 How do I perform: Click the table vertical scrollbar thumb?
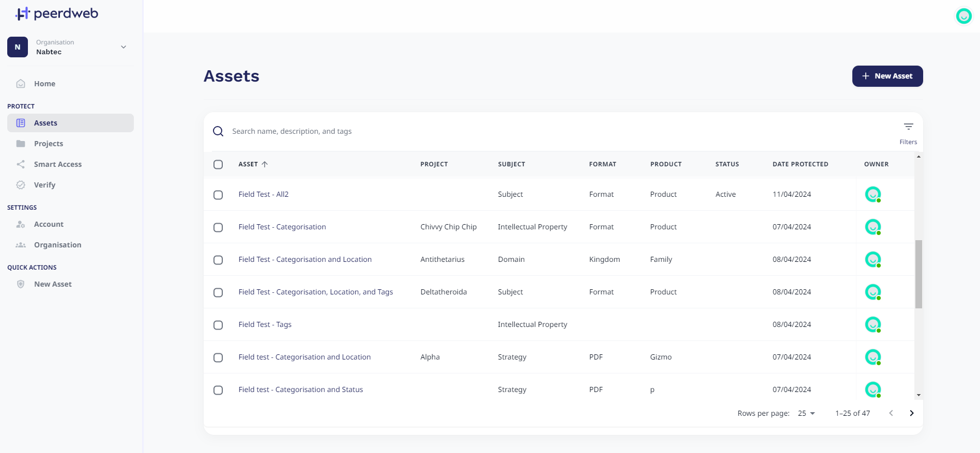(x=918, y=274)
